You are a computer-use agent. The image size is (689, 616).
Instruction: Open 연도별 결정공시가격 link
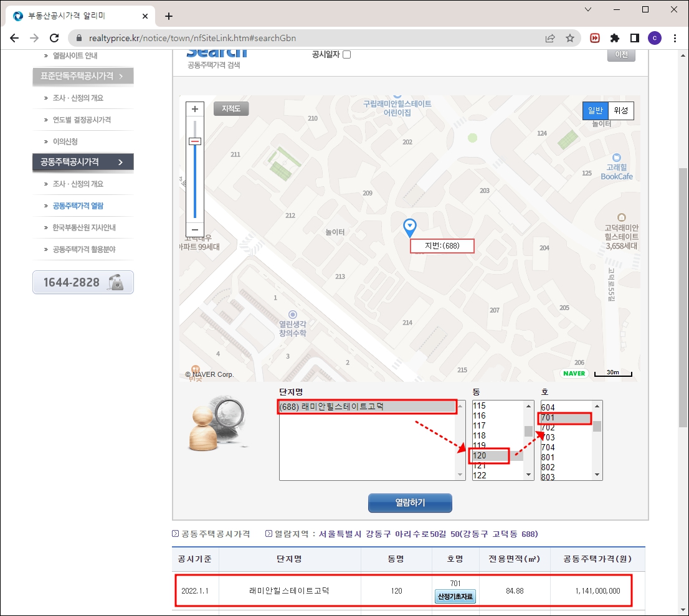click(x=82, y=120)
